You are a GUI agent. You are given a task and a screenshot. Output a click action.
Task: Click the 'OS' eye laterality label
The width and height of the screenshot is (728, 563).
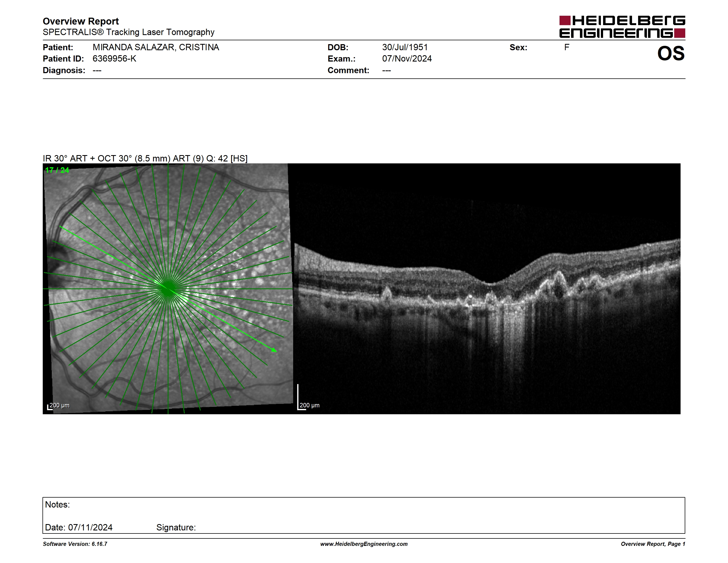671,53
